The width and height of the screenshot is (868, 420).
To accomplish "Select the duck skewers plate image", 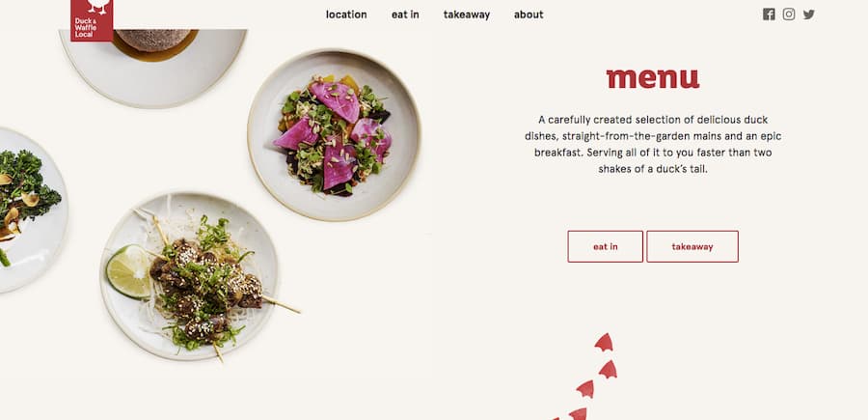I will tap(189, 276).
